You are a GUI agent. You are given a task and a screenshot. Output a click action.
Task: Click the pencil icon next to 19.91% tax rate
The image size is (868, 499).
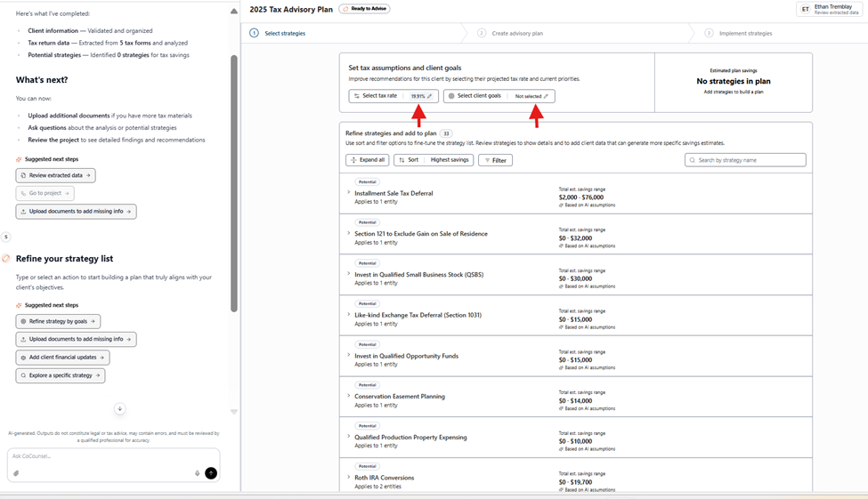click(429, 96)
